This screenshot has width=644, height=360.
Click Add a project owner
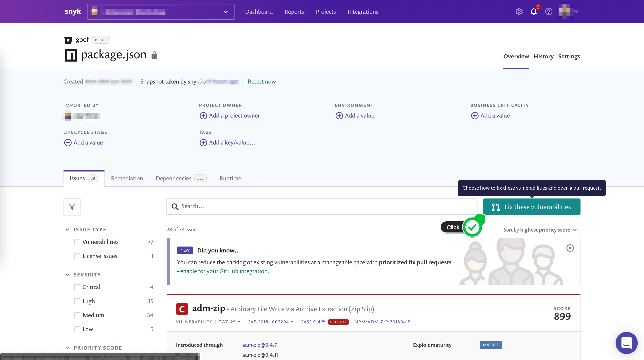234,116
